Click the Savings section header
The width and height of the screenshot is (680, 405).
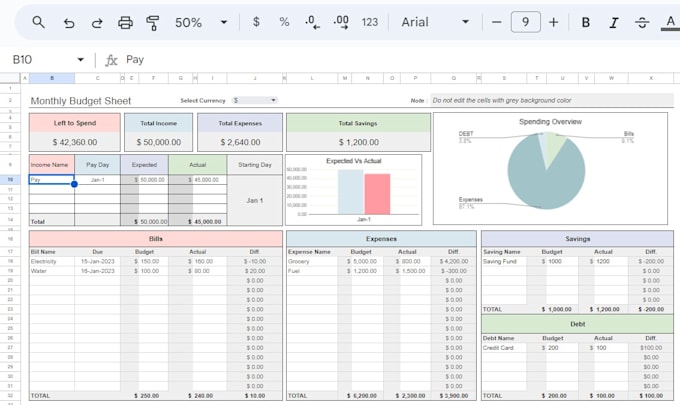click(578, 239)
